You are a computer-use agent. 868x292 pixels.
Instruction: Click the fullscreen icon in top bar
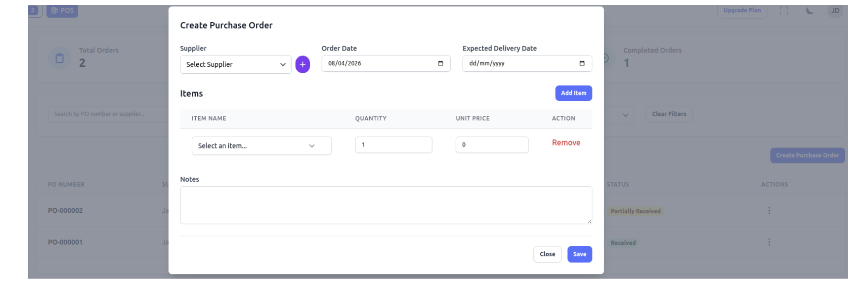tap(784, 10)
